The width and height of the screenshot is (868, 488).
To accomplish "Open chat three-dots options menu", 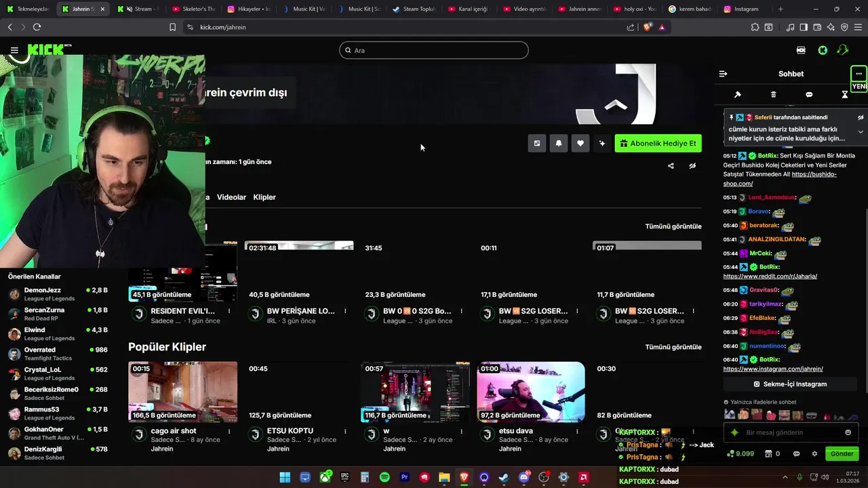I will pos(859,74).
